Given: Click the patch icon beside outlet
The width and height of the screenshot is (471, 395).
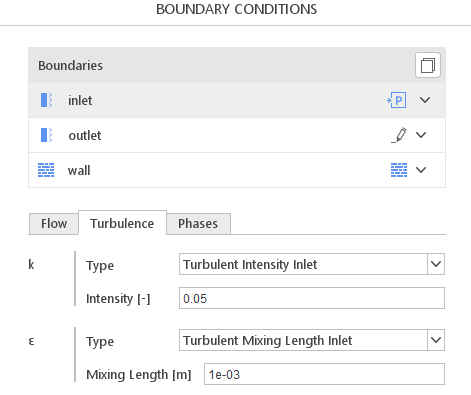Looking at the screenshot, I should tap(46, 135).
